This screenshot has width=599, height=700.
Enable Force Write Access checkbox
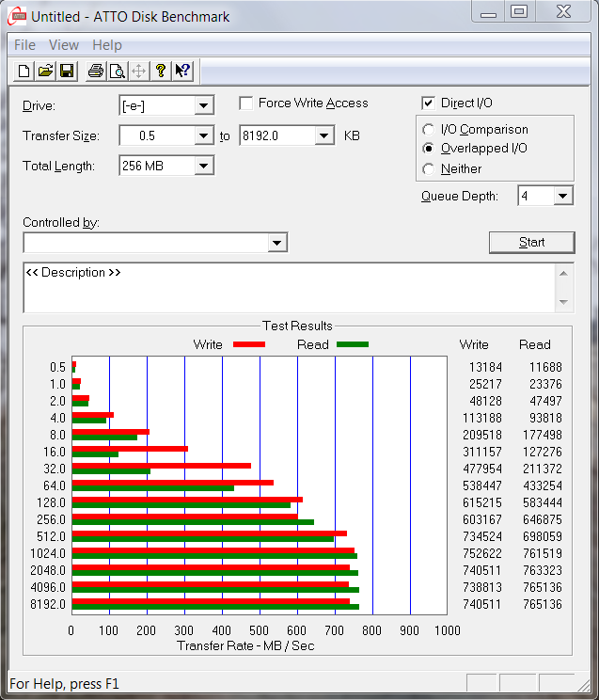(246, 103)
